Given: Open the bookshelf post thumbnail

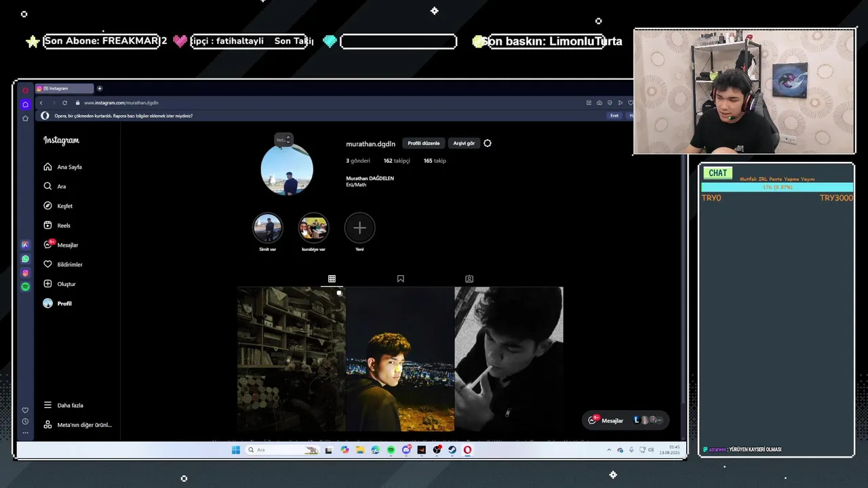Looking at the screenshot, I should 291,359.
